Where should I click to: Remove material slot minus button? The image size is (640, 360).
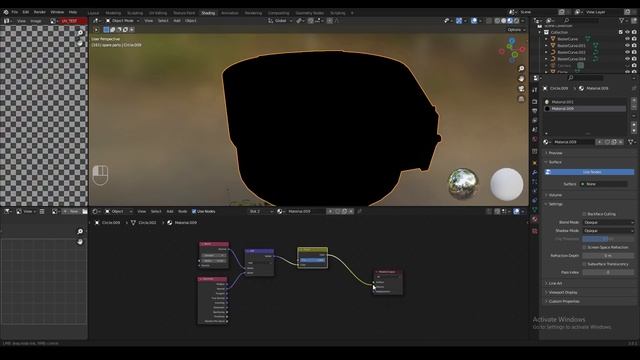click(634, 106)
